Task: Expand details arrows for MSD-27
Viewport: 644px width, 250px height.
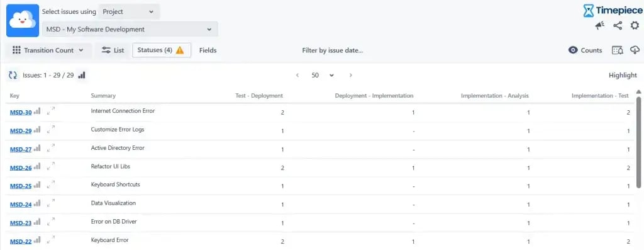Action: coord(51,148)
